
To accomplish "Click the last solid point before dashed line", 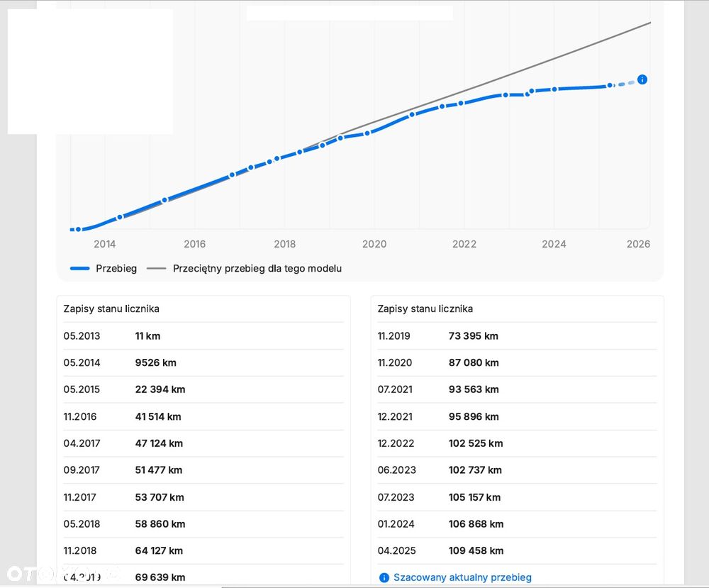I will [x=610, y=86].
